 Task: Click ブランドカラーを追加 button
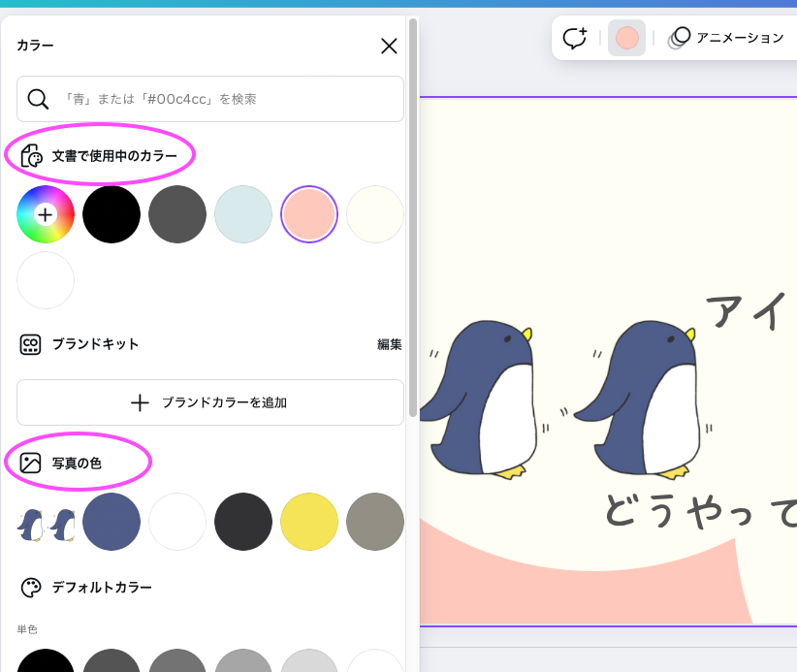click(x=210, y=402)
